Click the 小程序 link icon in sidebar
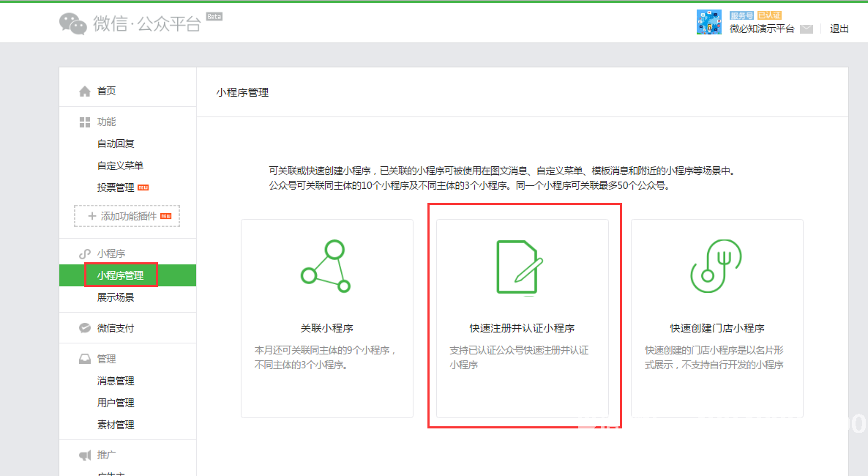The image size is (868, 476). pos(85,253)
